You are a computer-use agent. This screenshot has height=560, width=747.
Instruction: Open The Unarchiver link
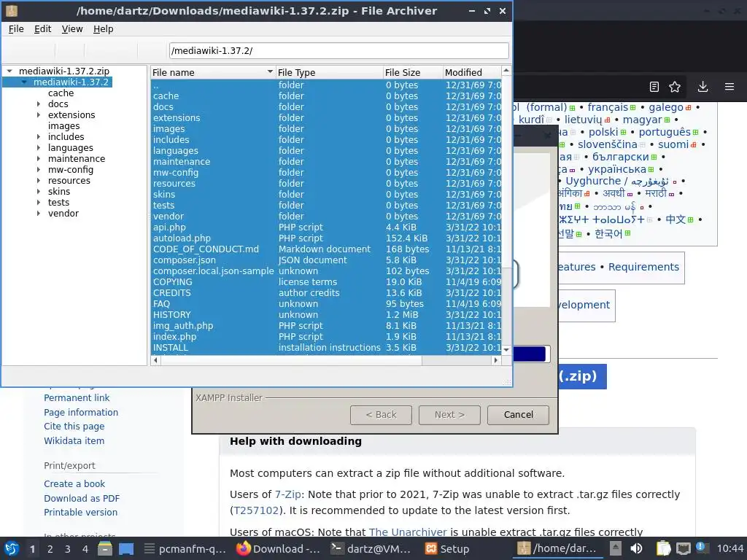pos(408,532)
